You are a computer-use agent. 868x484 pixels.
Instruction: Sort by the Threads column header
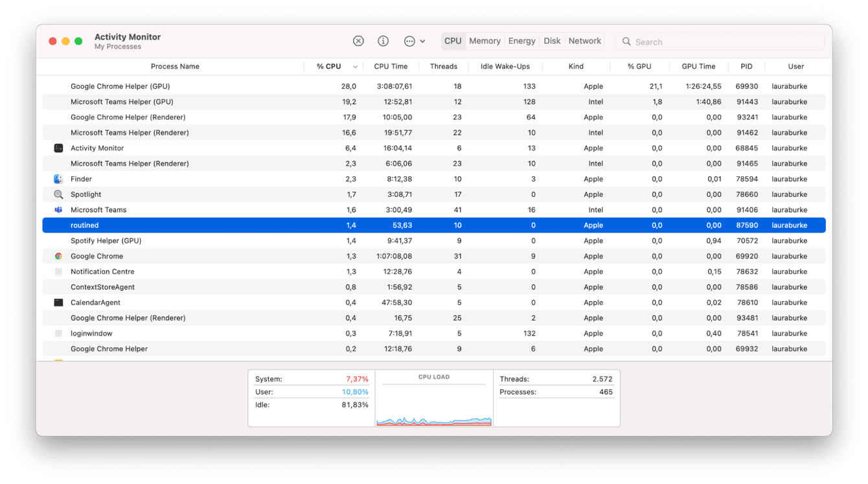click(x=444, y=65)
